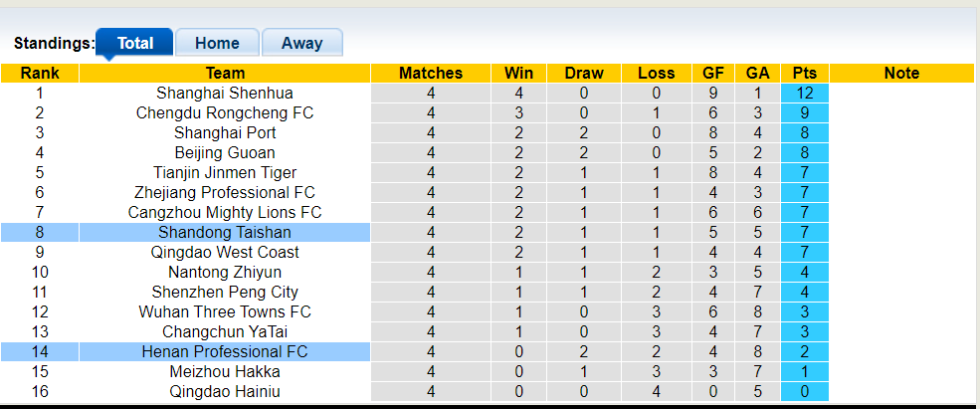The image size is (980, 409).
Task: Open Zhejiang Professional FC team link
Action: (225, 192)
